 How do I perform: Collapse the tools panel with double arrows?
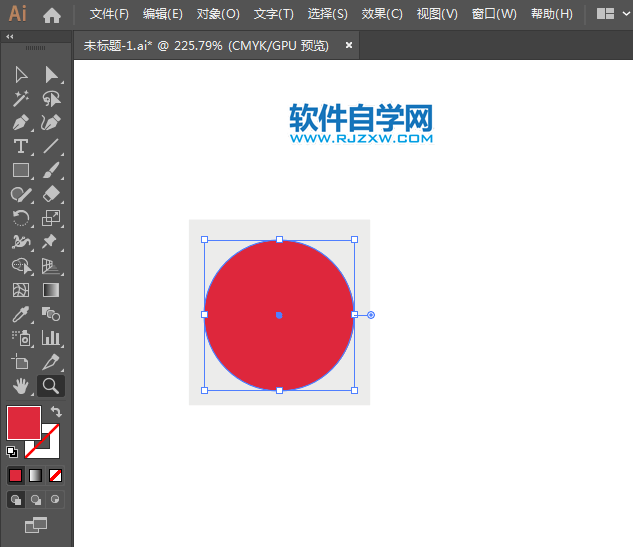(10, 36)
